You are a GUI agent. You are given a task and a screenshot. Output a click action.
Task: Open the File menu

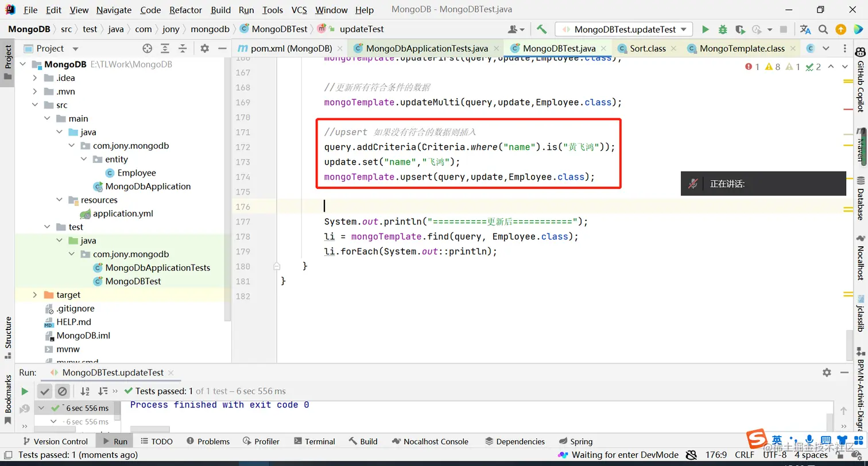pos(30,10)
